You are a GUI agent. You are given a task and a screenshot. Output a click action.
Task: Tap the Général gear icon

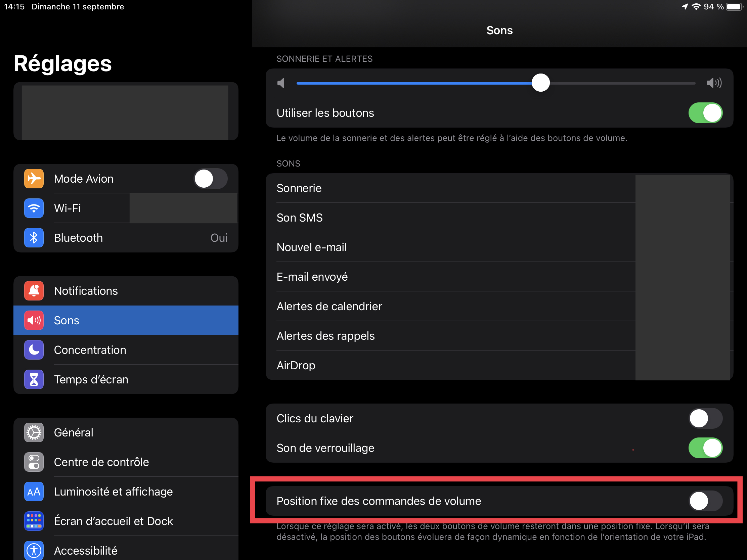pos(34,432)
